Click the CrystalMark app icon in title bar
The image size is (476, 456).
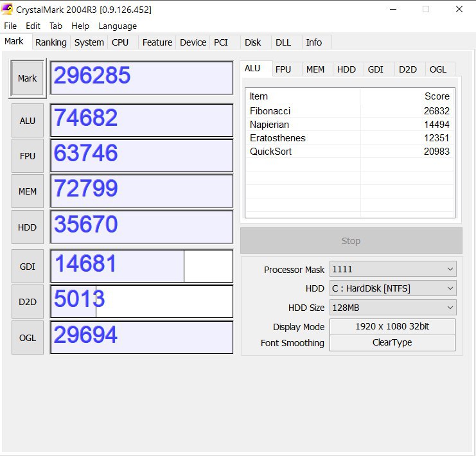(8, 10)
